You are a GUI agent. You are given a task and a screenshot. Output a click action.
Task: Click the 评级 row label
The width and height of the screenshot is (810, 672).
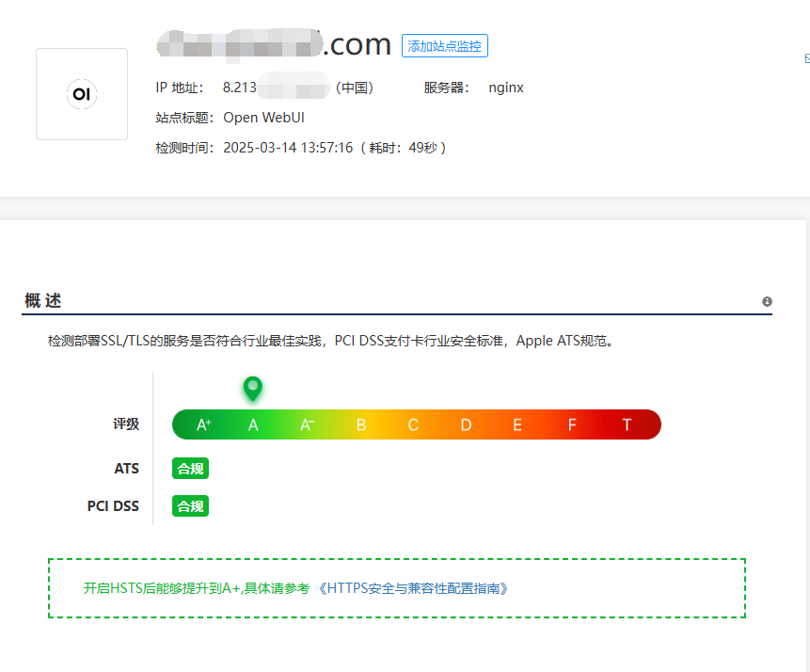(126, 424)
